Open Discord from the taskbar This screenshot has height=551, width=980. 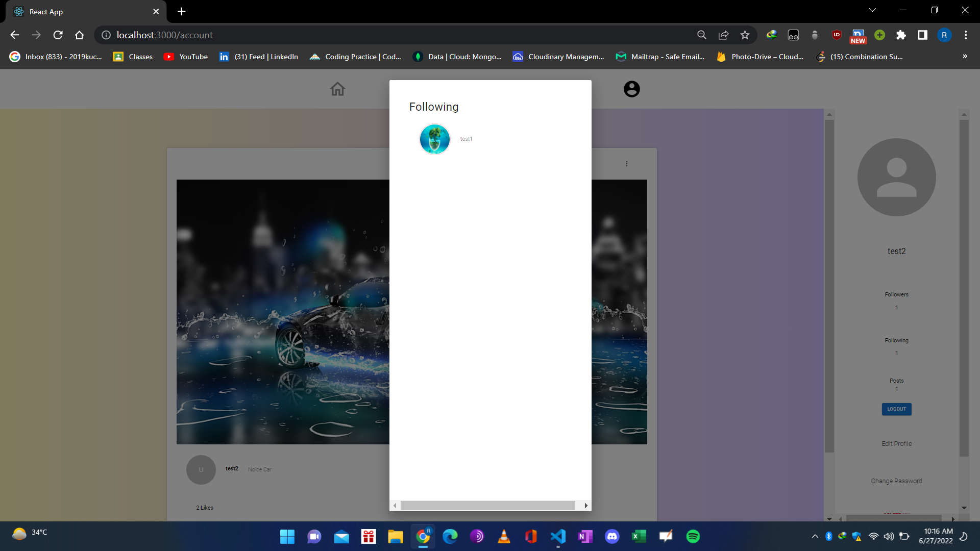coord(612,536)
